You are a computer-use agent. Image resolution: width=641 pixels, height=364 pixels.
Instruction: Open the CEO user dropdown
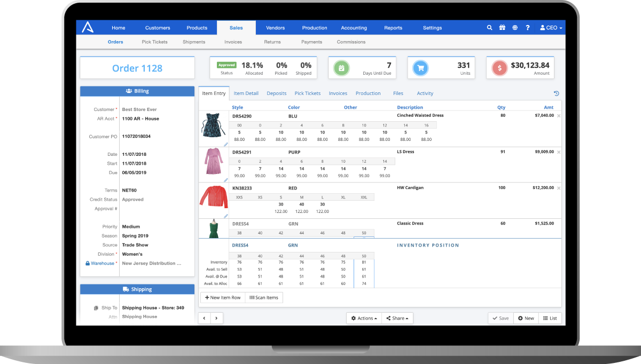pos(551,28)
